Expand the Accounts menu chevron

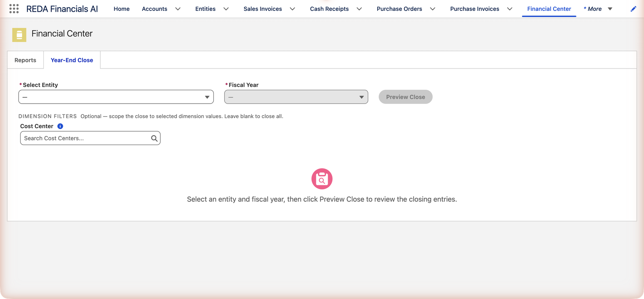(x=178, y=9)
